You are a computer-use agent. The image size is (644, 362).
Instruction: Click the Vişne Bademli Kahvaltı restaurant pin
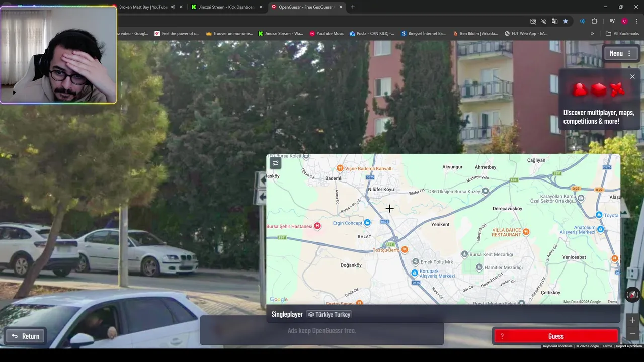pos(340,168)
